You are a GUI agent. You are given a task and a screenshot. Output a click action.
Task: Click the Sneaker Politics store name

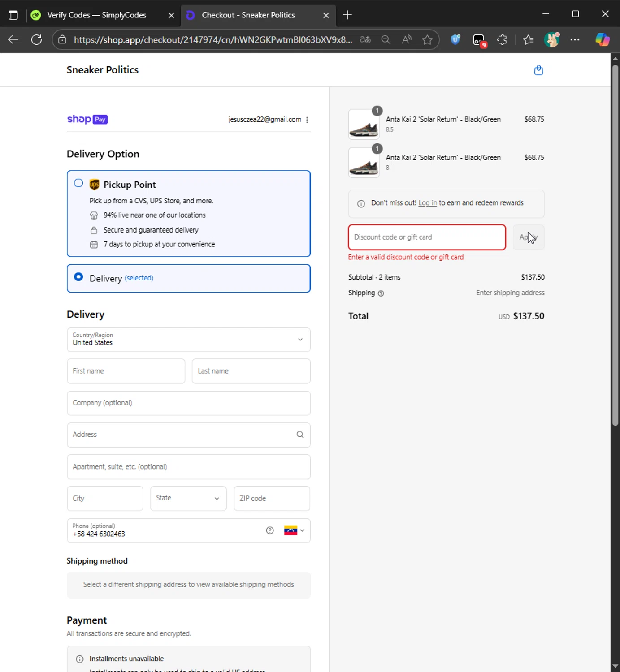coord(103,70)
